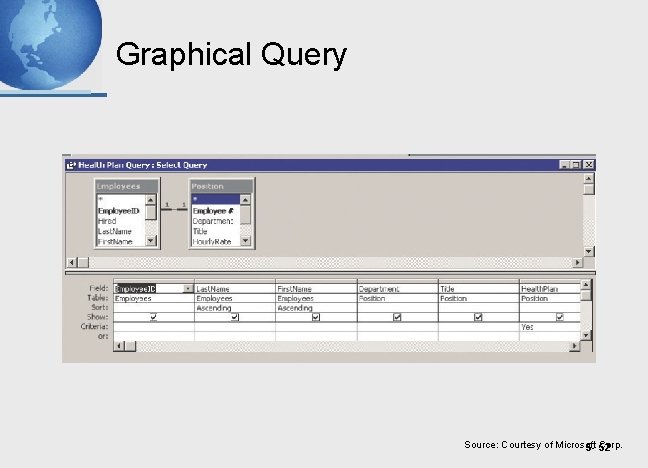648x468 pixels.
Task: Toggle Show checkbox for EmployeeID column
Action: pyautogui.click(x=153, y=317)
